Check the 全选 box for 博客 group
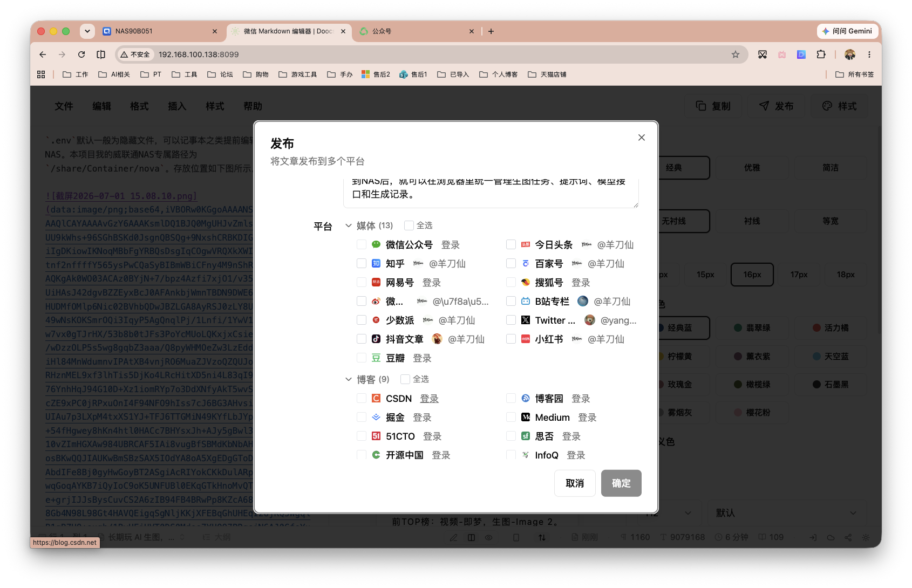Viewport: 912px width, 588px height. click(405, 379)
